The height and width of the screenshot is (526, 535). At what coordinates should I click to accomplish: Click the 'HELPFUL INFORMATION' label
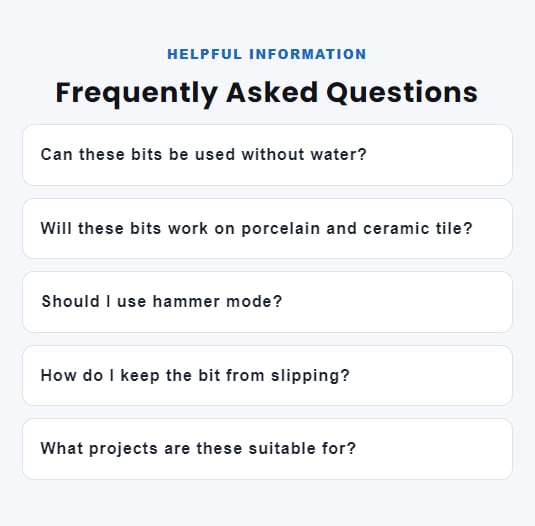tap(267, 54)
